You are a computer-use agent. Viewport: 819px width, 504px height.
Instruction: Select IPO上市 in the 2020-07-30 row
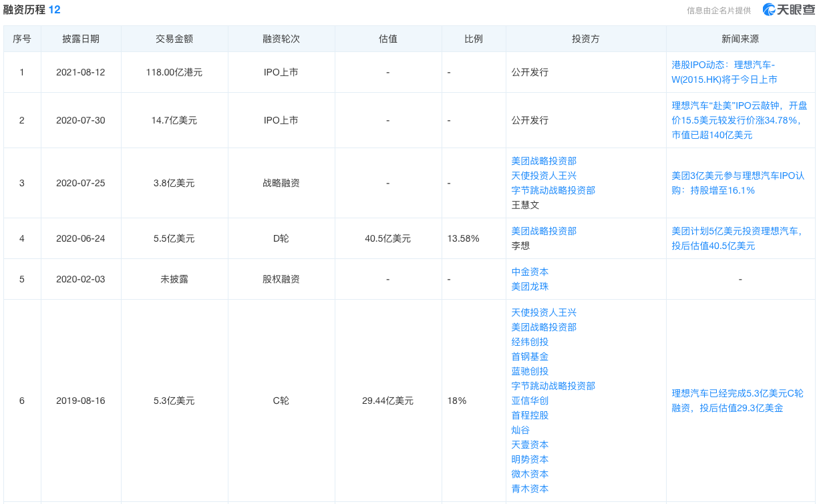tap(281, 120)
